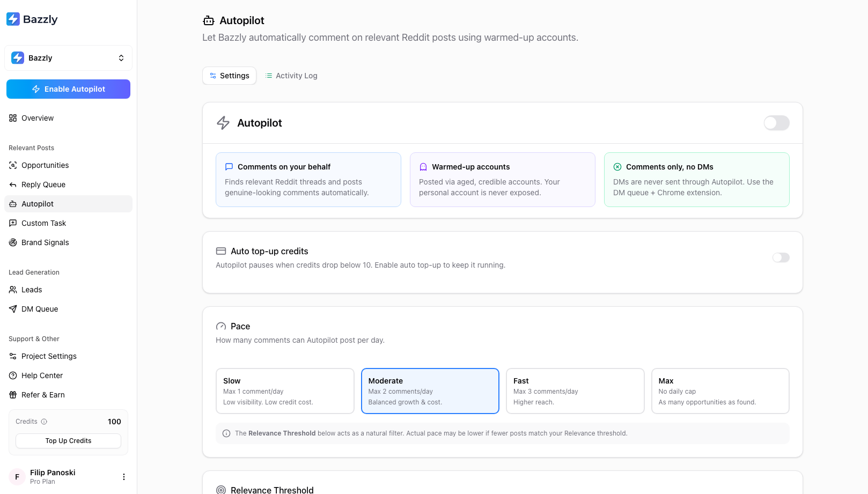Click the Comments only, no DMs icon
This screenshot has width=868, height=494.
[x=617, y=167]
